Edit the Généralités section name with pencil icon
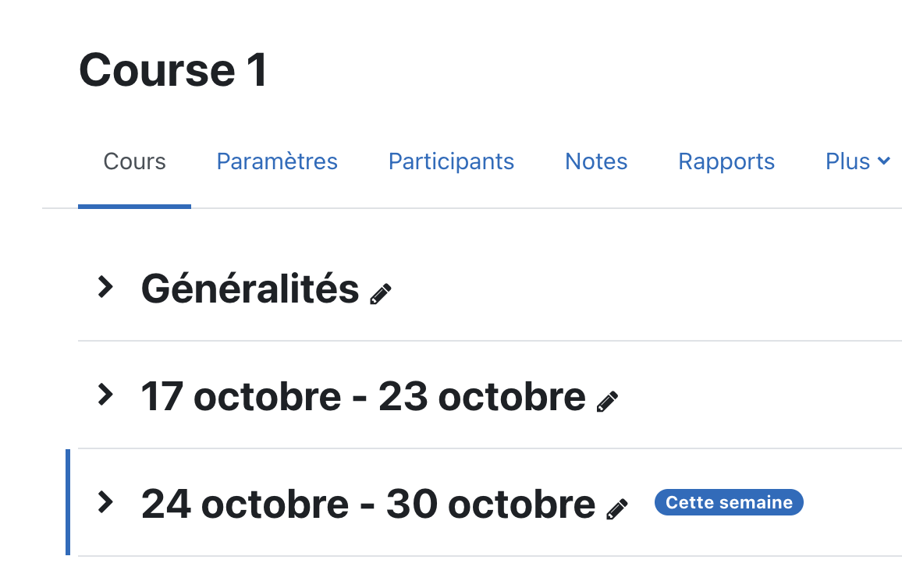This screenshot has height=588, width=902. (380, 294)
